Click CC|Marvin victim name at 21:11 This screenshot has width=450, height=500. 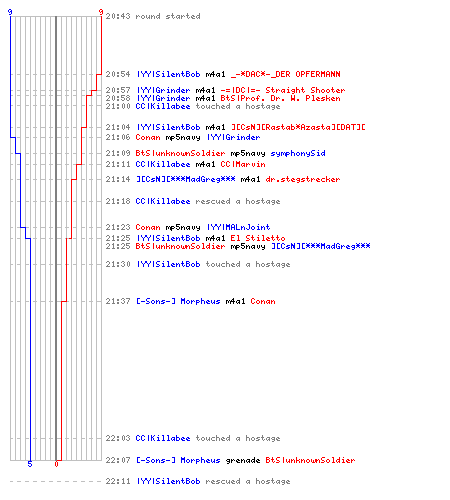243,164
